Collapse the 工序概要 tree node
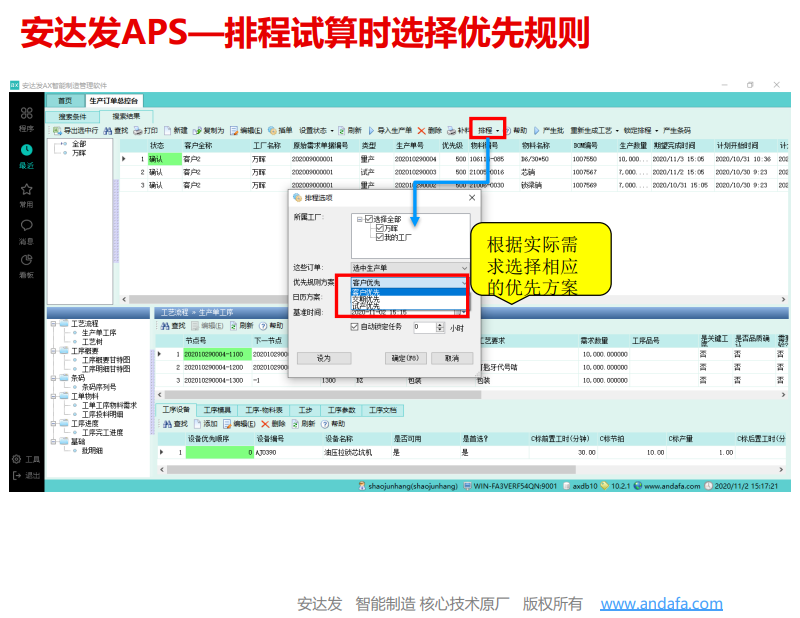The image size is (800, 618). click(54, 351)
